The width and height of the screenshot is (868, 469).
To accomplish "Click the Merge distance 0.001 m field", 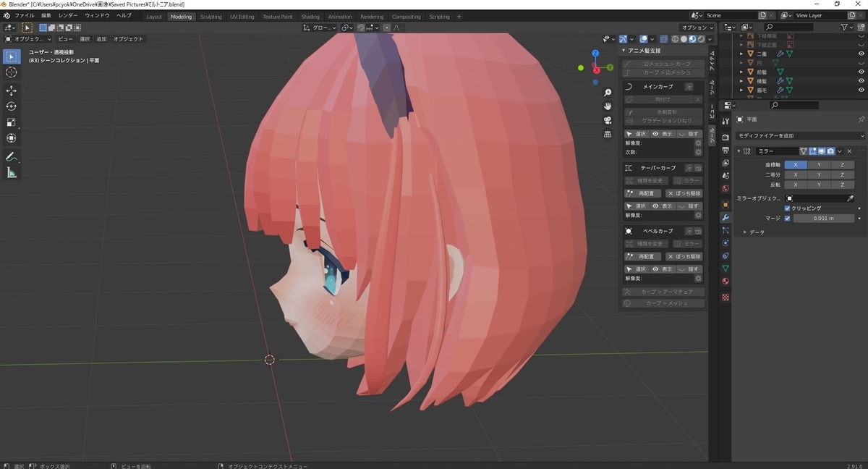I will tap(823, 218).
